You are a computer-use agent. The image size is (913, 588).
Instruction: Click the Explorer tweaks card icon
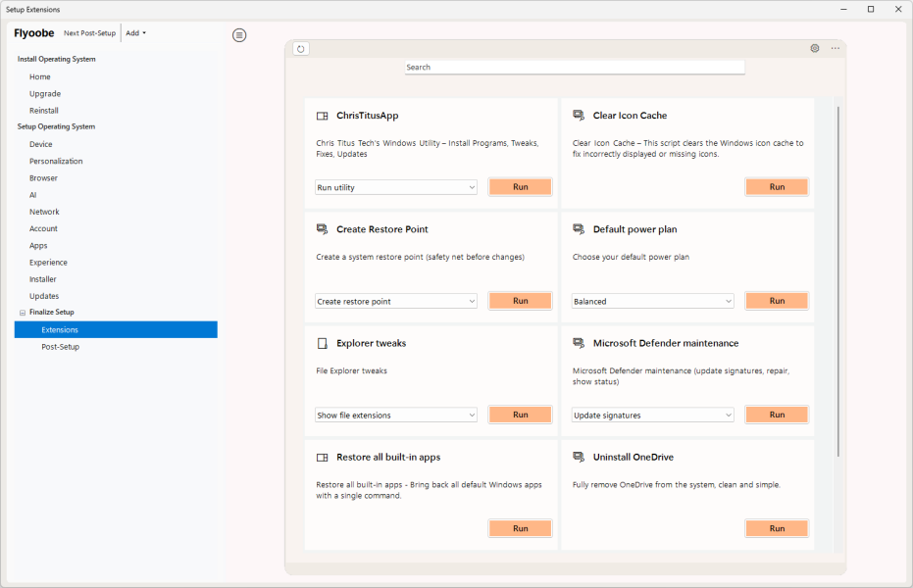coord(322,344)
